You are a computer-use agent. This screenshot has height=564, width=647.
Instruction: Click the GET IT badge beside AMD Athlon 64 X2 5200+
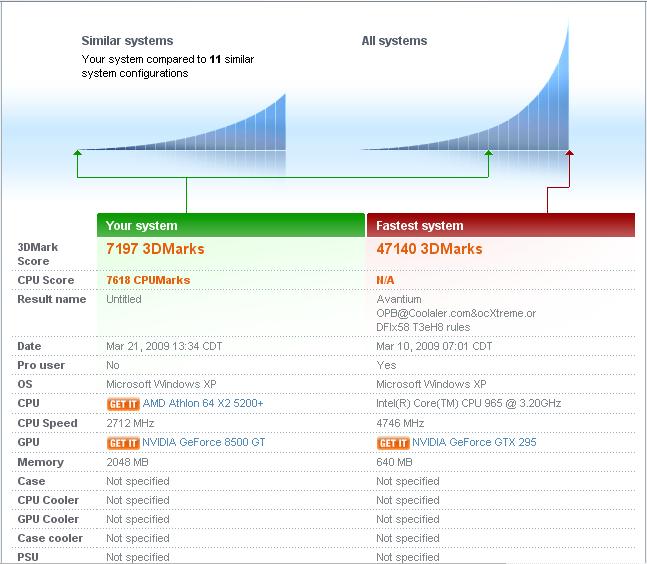123,404
